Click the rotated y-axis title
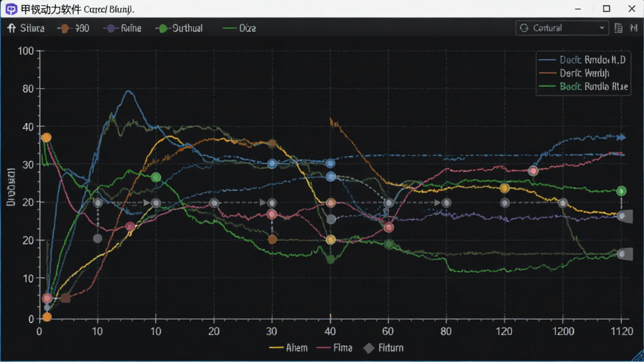644x362 pixels. tap(11, 187)
